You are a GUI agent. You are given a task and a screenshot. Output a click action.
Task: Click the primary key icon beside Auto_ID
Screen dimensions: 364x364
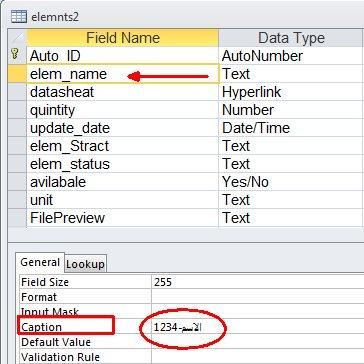(15, 54)
